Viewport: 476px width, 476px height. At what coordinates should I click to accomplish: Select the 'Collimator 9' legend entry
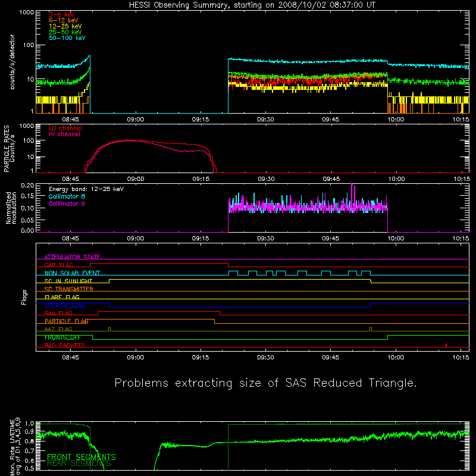(x=67, y=203)
